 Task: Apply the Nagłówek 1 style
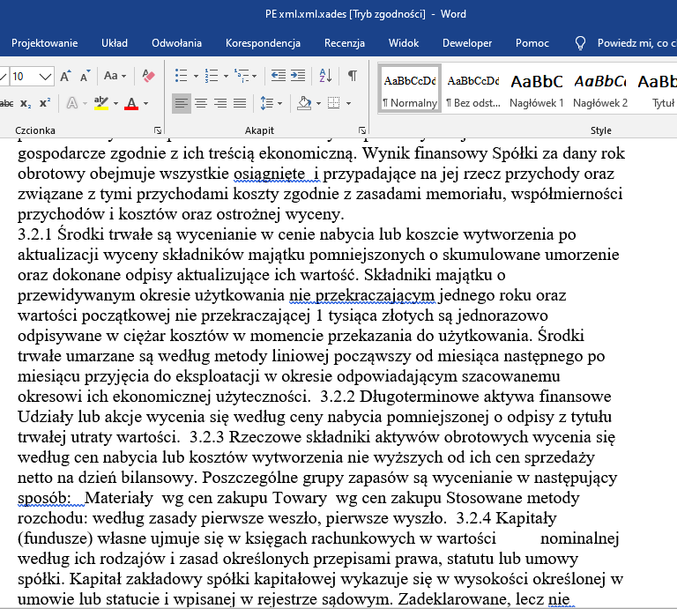[x=537, y=89]
